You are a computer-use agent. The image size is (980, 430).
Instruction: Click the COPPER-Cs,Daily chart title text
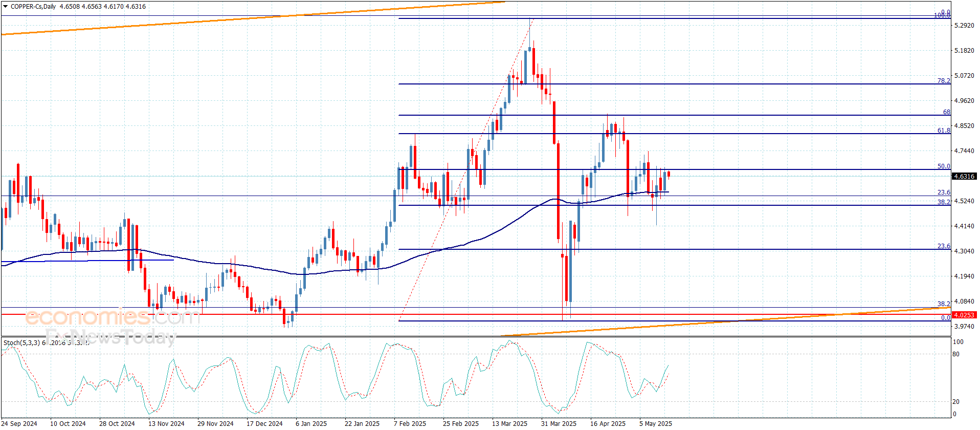(x=33, y=7)
